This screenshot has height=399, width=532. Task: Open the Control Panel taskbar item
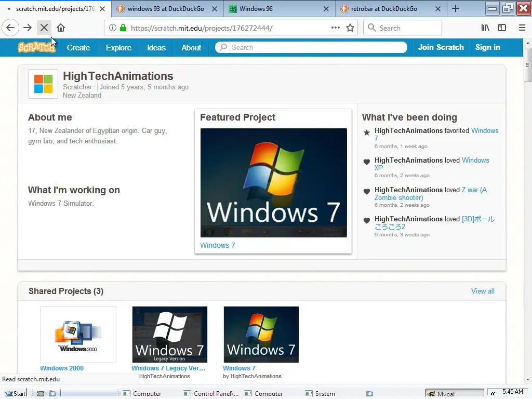pyautogui.click(x=211, y=394)
